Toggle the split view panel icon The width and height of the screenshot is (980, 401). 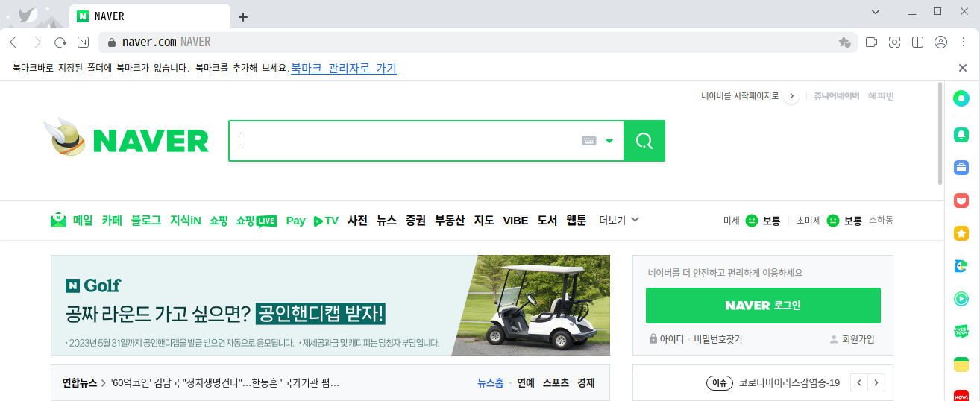pyautogui.click(x=918, y=42)
